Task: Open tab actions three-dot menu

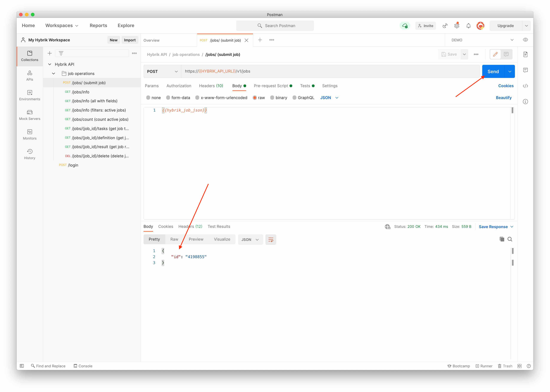Action: (272, 40)
